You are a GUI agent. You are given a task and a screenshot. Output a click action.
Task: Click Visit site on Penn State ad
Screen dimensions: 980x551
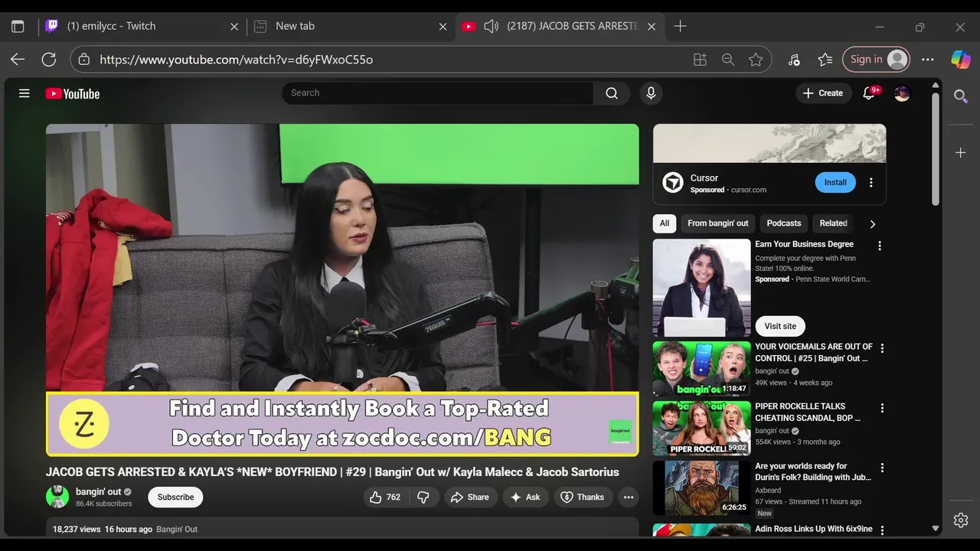(780, 326)
